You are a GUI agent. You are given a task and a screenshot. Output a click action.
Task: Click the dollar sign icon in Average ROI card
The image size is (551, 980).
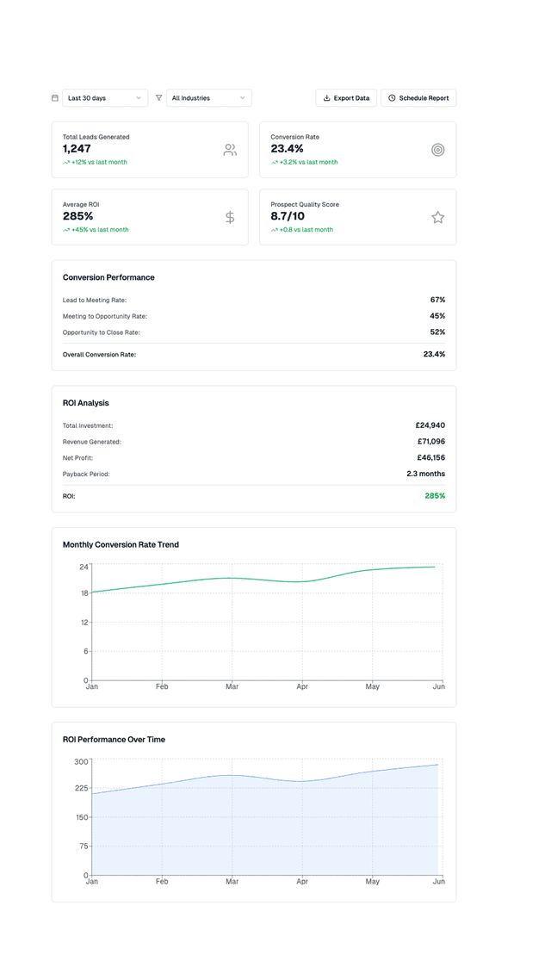[230, 217]
